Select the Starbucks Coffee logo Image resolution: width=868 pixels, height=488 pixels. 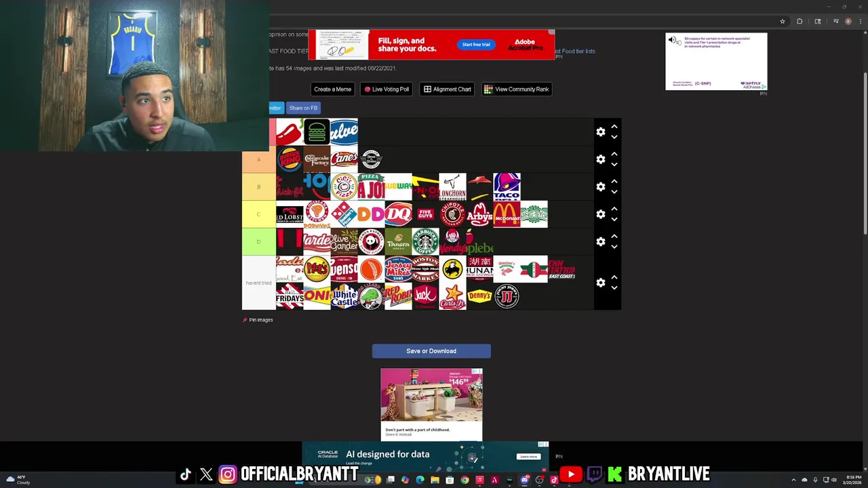pyautogui.click(x=425, y=241)
